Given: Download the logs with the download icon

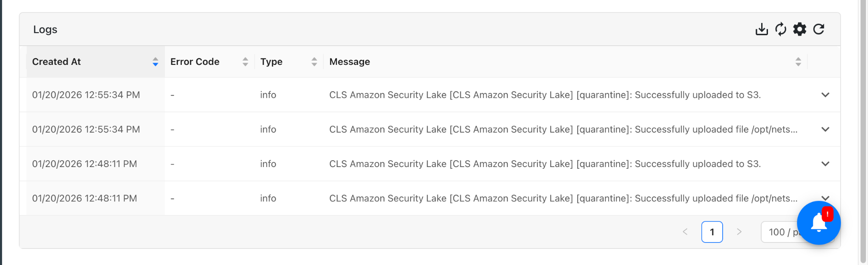Looking at the screenshot, I should (762, 29).
